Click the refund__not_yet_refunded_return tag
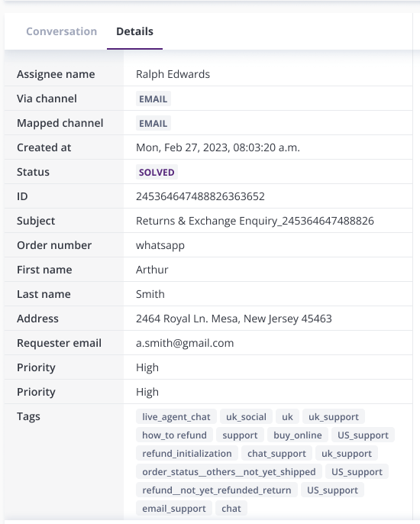 [217, 490]
